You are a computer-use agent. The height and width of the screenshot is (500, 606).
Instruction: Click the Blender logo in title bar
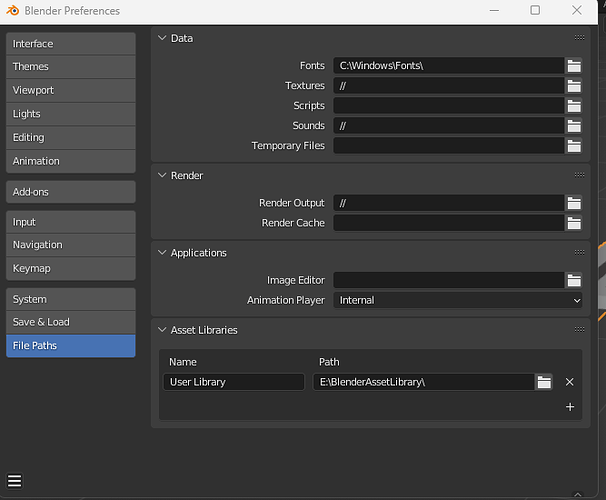(12, 10)
